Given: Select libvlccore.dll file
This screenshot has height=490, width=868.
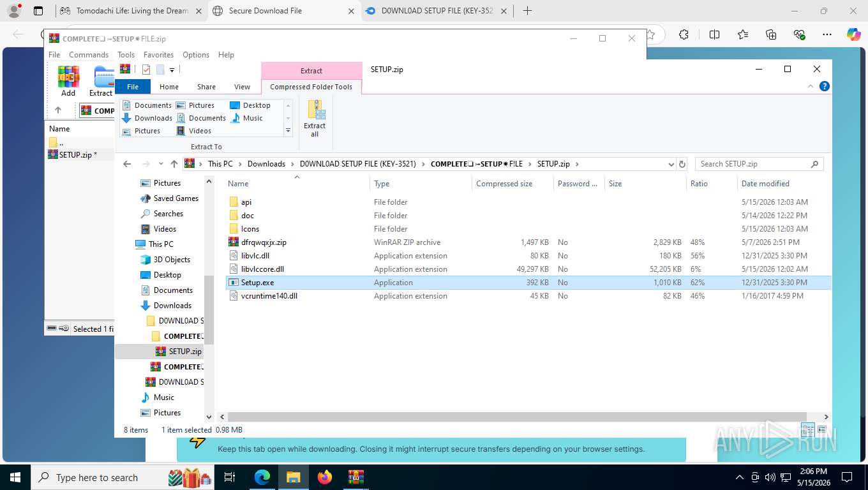Looking at the screenshot, I should tap(528, 269).
